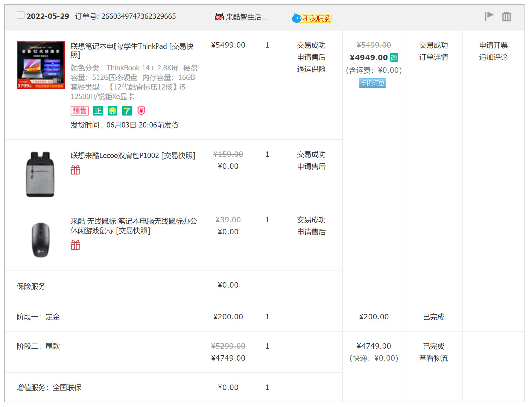Click order number 2660349747362329665
The height and width of the screenshot is (407, 532).
point(139,16)
